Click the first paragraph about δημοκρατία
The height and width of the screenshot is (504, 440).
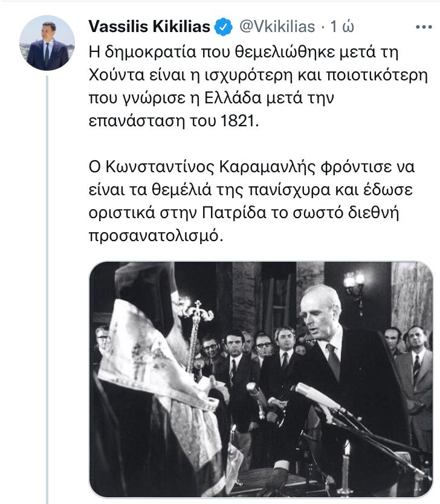coord(258,86)
